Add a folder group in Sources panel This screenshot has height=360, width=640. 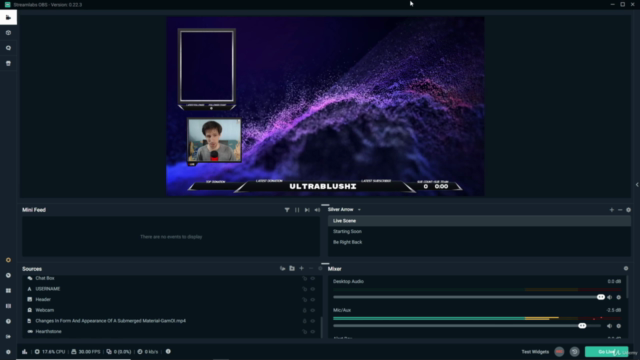coord(292,269)
